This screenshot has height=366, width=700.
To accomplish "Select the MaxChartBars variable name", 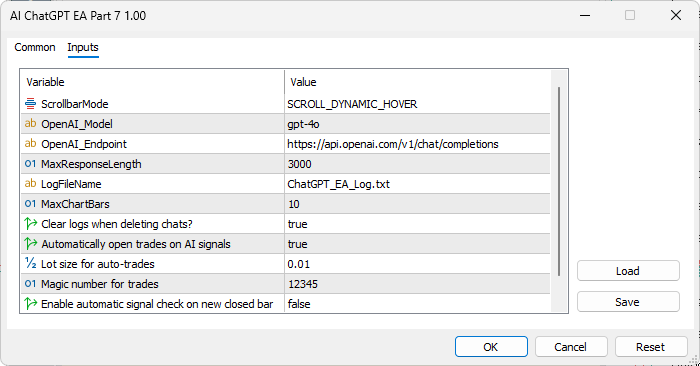I will (75, 204).
